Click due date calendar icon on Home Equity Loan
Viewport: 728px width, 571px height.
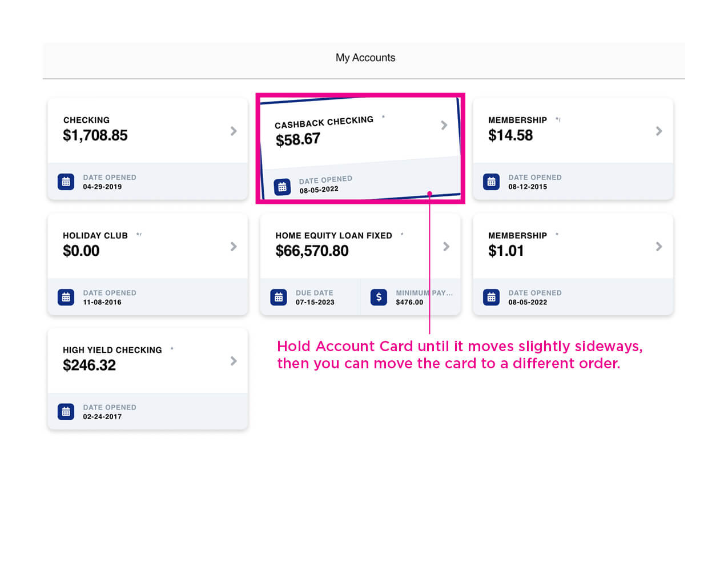coord(279,297)
